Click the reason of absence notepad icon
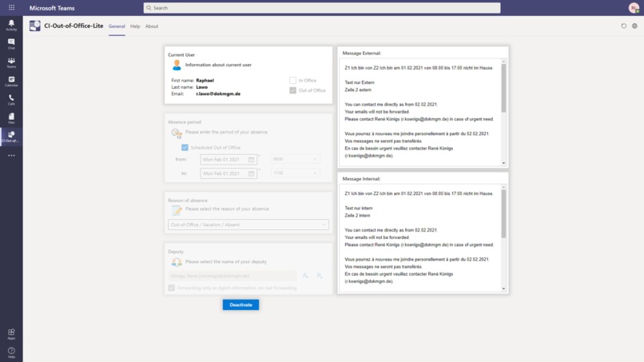644x362 pixels. pos(177,210)
